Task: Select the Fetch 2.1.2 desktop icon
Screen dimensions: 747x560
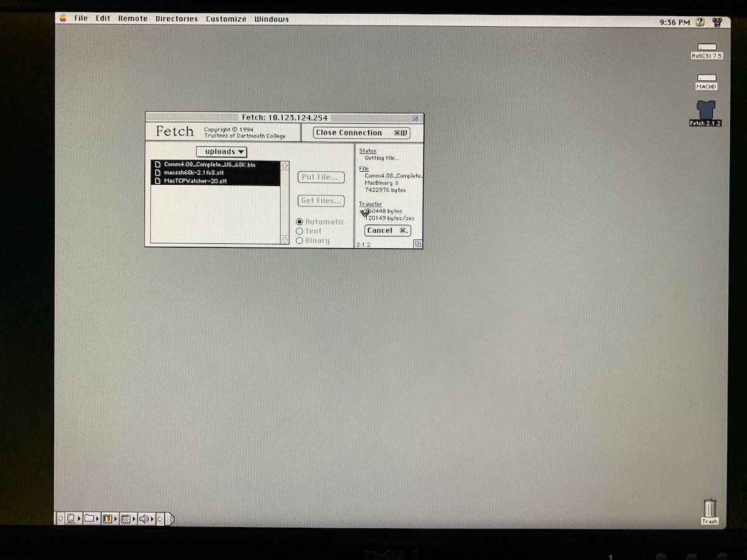Action: 706,110
